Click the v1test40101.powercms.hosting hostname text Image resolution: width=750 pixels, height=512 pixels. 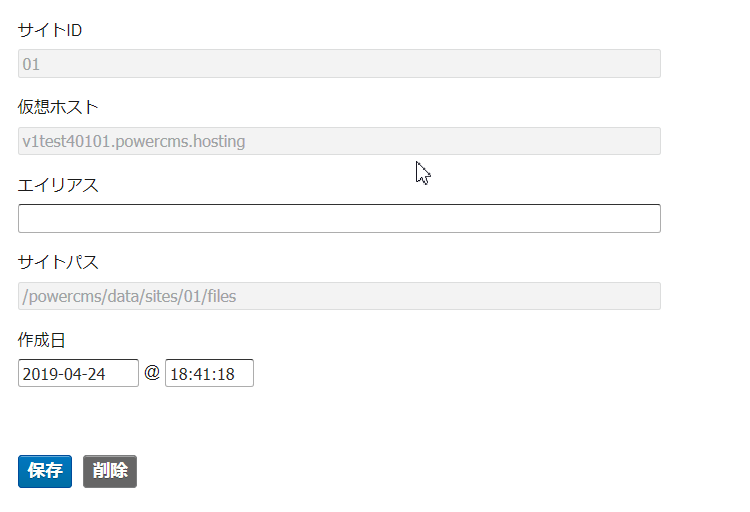134,142
